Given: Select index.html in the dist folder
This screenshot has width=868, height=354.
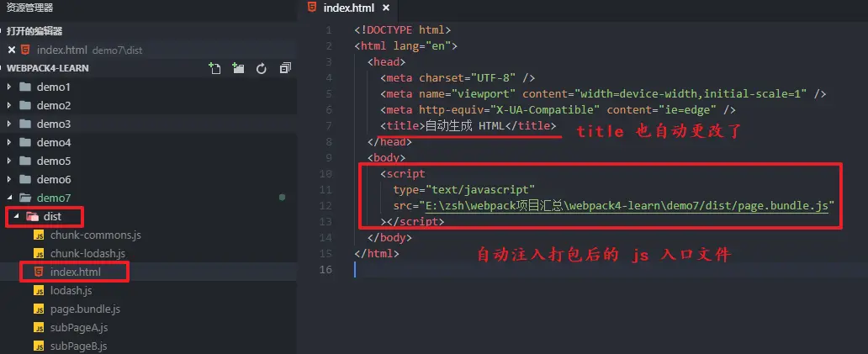Looking at the screenshot, I should coord(76,272).
